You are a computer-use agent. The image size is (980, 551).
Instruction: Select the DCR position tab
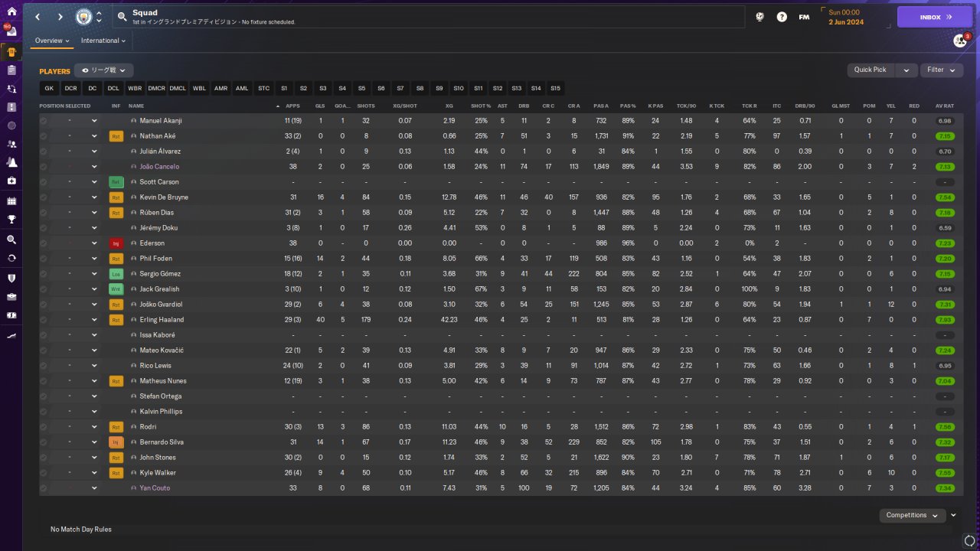(70, 89)
